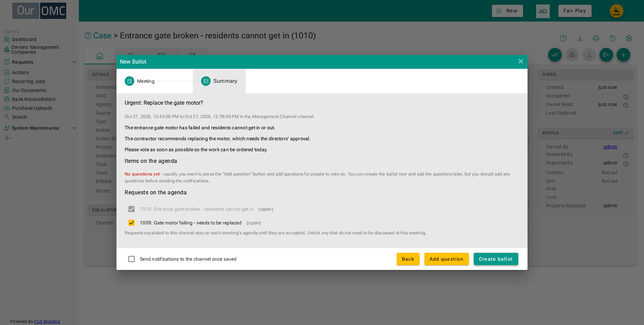Open case settings gear icon

[629, 38]
